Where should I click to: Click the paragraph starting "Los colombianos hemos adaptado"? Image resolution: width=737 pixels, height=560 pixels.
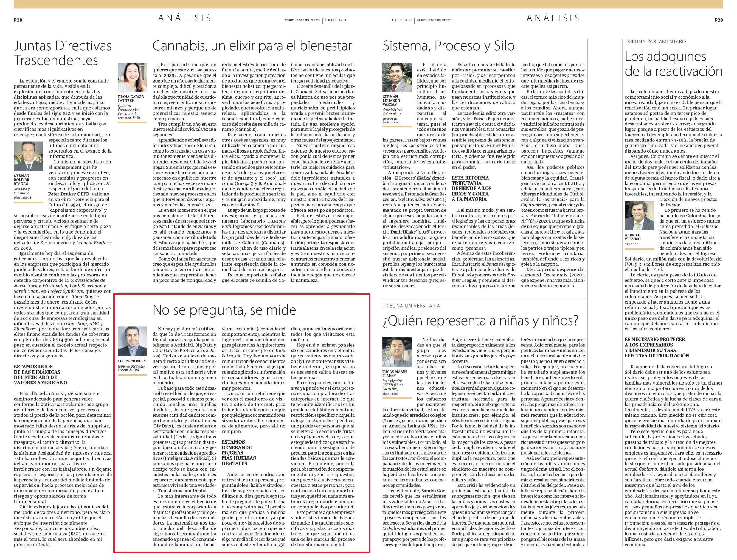click(x=674, y=121)
